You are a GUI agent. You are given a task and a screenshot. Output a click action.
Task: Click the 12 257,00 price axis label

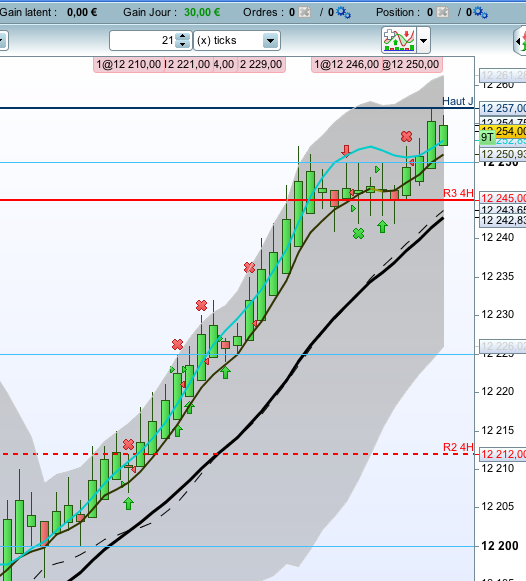click(x=503, y=108)
